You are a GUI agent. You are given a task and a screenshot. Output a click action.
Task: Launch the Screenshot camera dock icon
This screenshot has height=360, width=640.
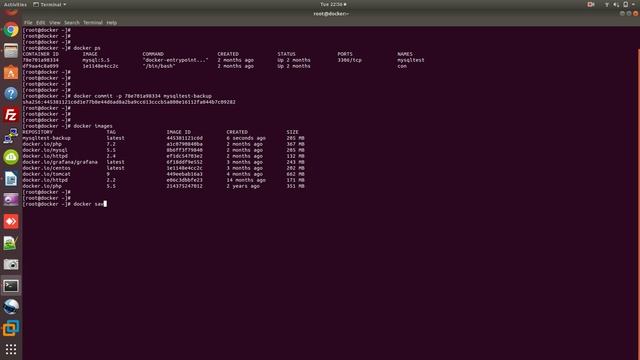(x=11, y=264)
